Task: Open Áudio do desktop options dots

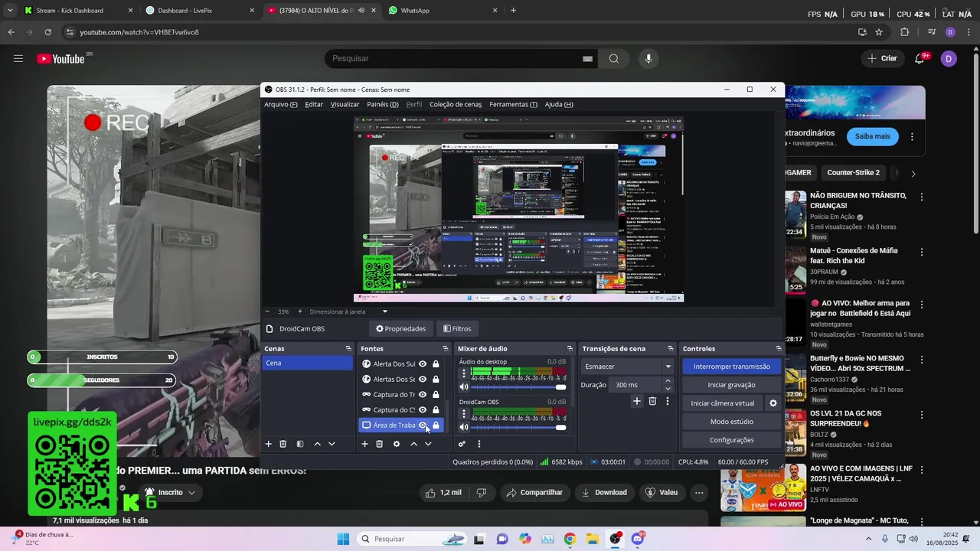Action: 463,374
